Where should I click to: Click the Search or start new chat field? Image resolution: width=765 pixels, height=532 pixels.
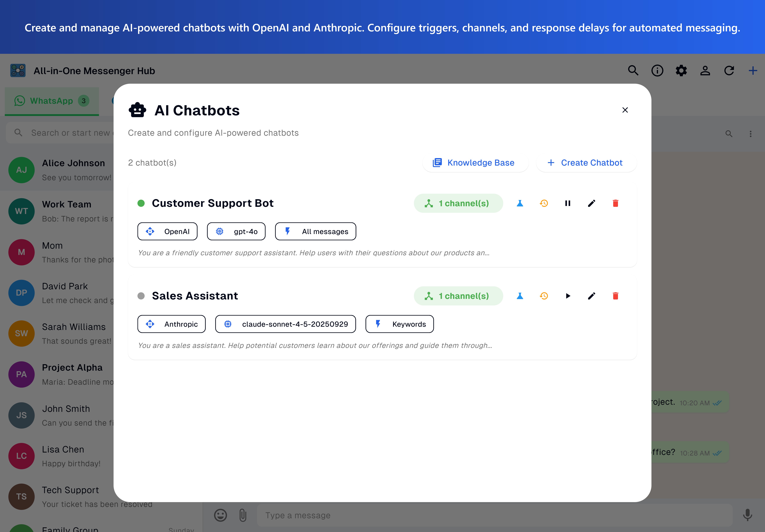60,133
